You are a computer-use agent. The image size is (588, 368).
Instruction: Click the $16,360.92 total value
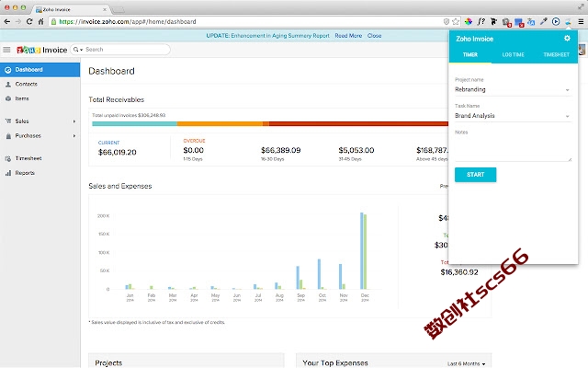[x=459, y=272]
